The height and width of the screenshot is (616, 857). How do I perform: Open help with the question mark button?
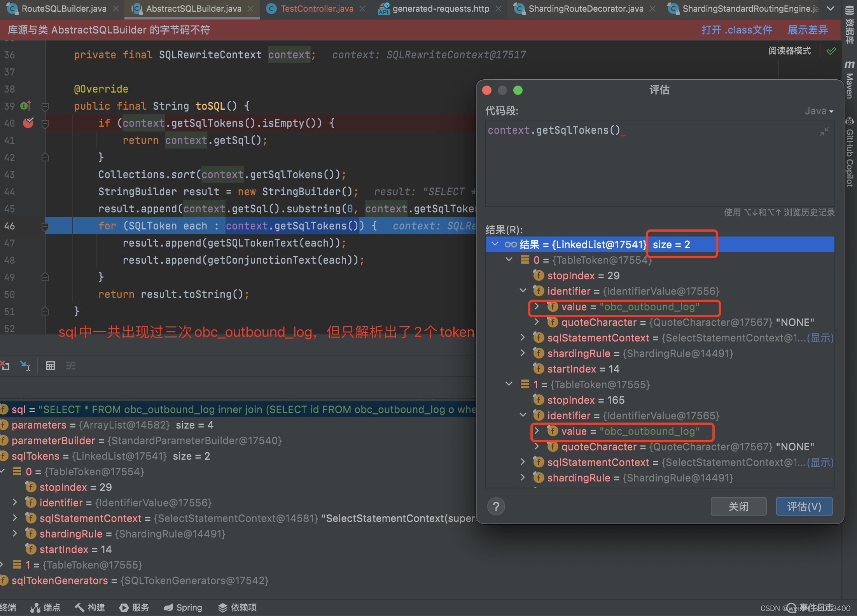(x=496, y=506)
